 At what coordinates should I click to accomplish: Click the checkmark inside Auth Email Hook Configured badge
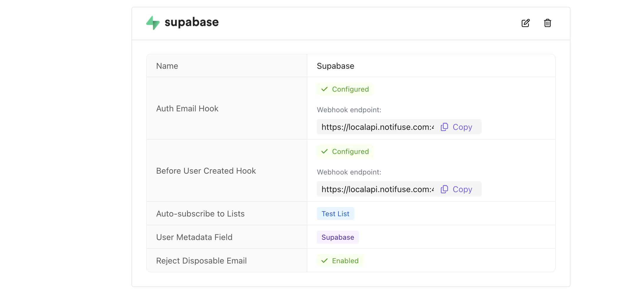tap(324, 89)
